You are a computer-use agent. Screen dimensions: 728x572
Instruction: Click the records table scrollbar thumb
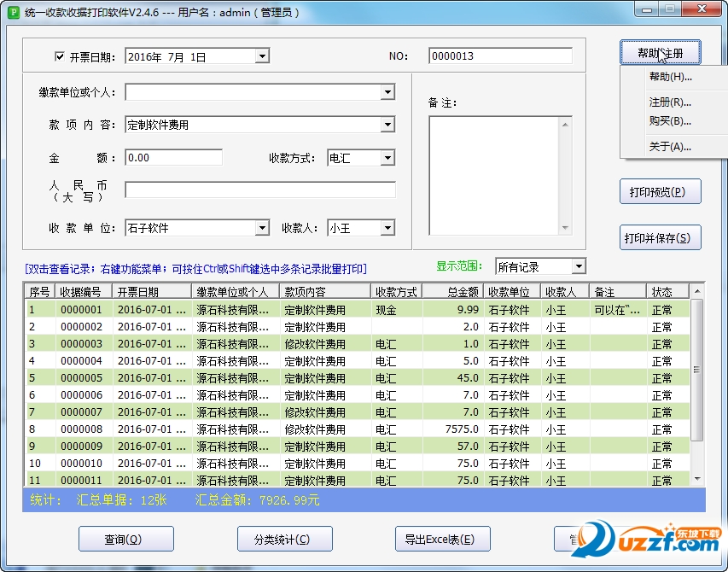tap(696, 370)
